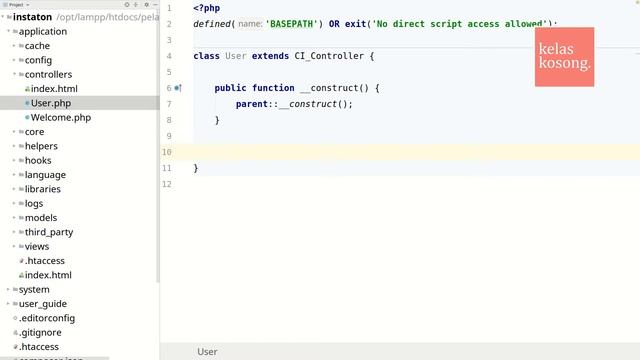Select the language folder

[45, 175]
